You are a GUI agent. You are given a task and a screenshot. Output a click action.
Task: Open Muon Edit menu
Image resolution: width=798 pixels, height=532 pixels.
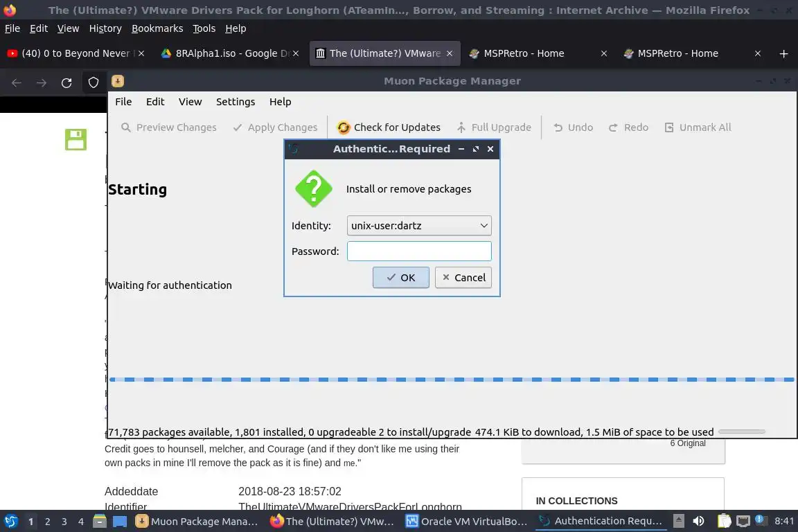pyautogui.click(x=155, y=102)
